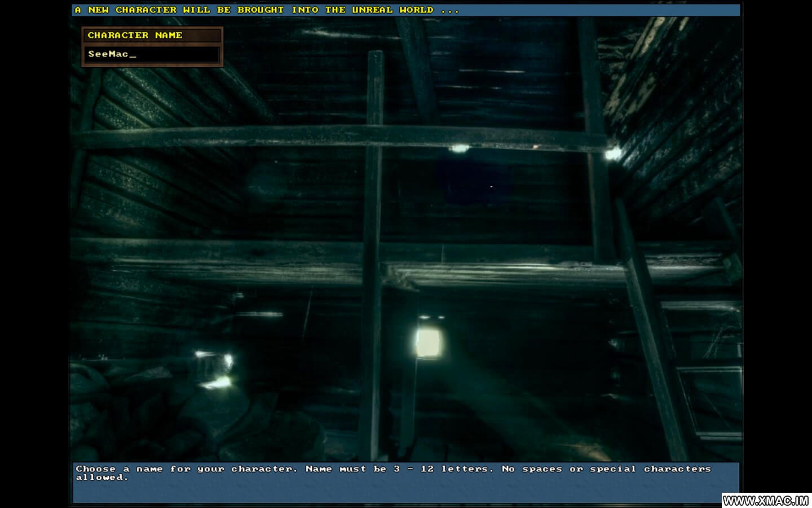Click the 'Choose a name for your character' instruction text

click(393, 473)
